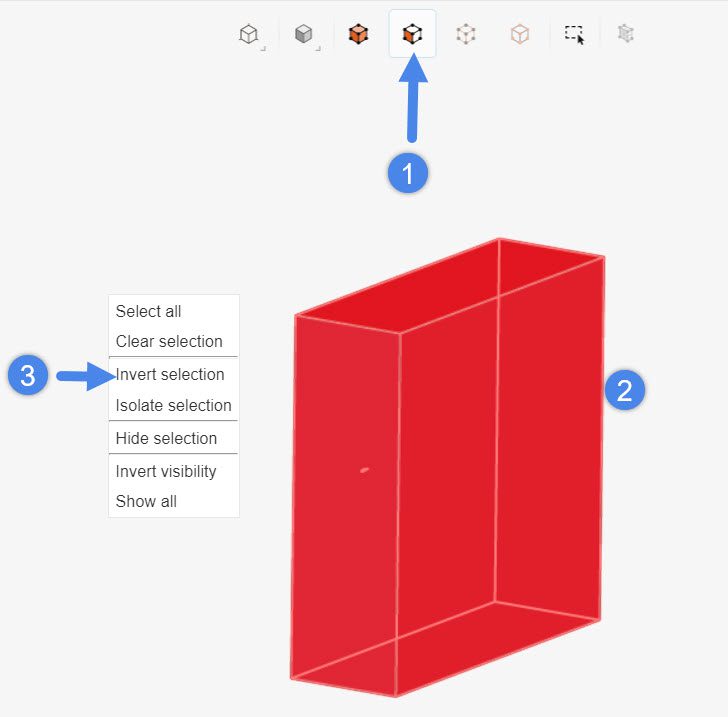Click the small marker dot on the box face
728x717 pixels.
pyautogui.click(x=364, y=469)
